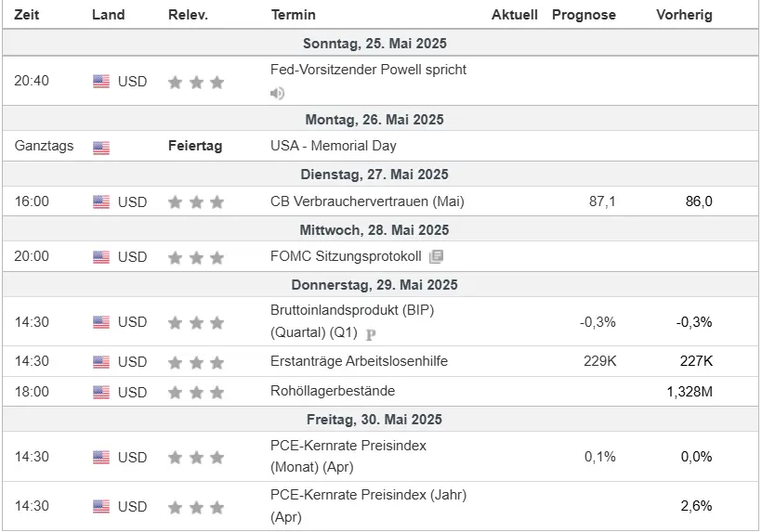Click the preliminary P icon beside BIP Q1
Screen dimensions: 762x532
(x=371, y=334)
